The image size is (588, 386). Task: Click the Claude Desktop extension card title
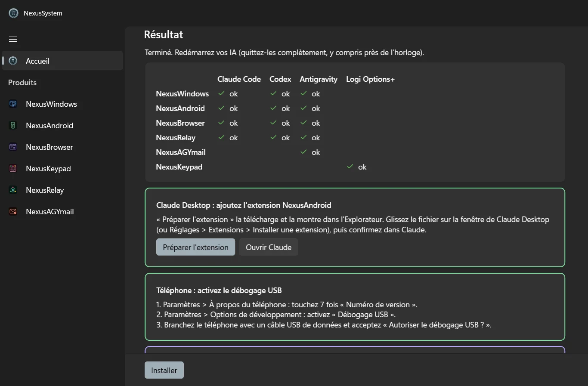tap(244, 205)
